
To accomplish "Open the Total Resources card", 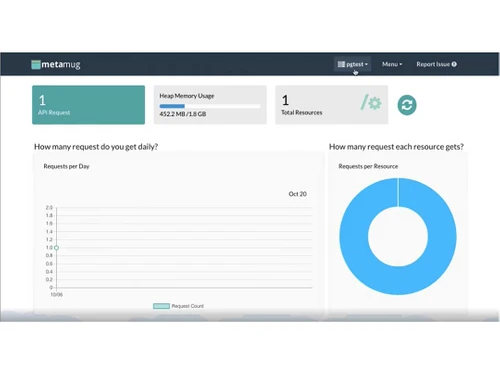I will click(332, 105).
